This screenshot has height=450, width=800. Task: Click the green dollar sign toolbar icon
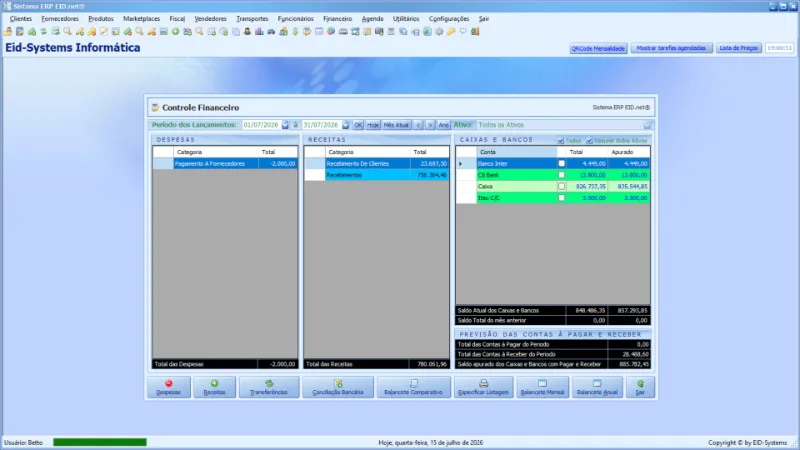[295, 32]
